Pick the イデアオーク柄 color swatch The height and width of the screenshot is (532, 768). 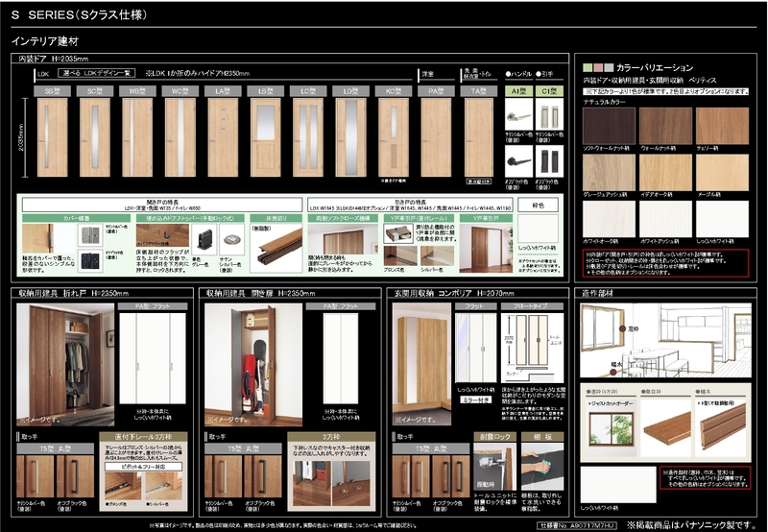pos(665,171)
